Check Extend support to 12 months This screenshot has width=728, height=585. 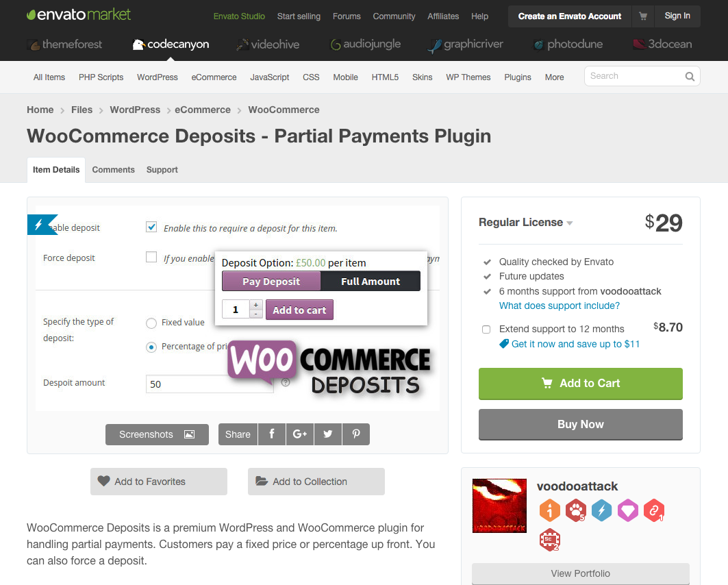[486, 329]
